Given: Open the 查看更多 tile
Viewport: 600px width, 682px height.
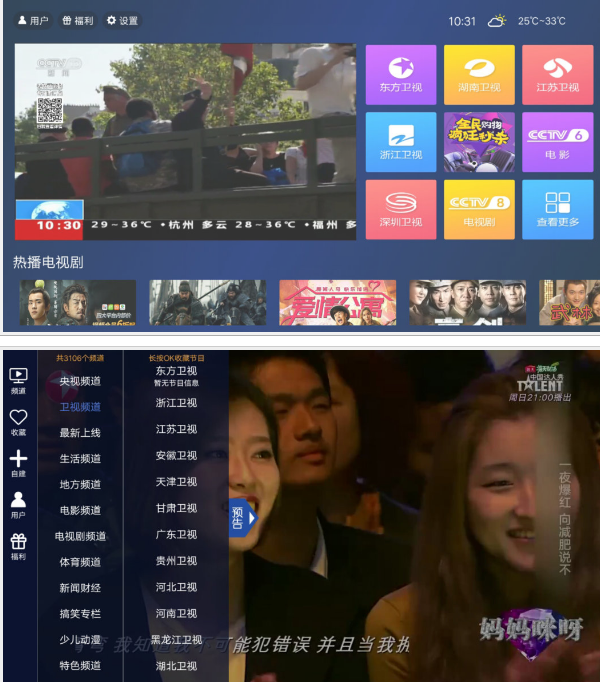Looking at the screenshot, I should (x=557, y=210).
